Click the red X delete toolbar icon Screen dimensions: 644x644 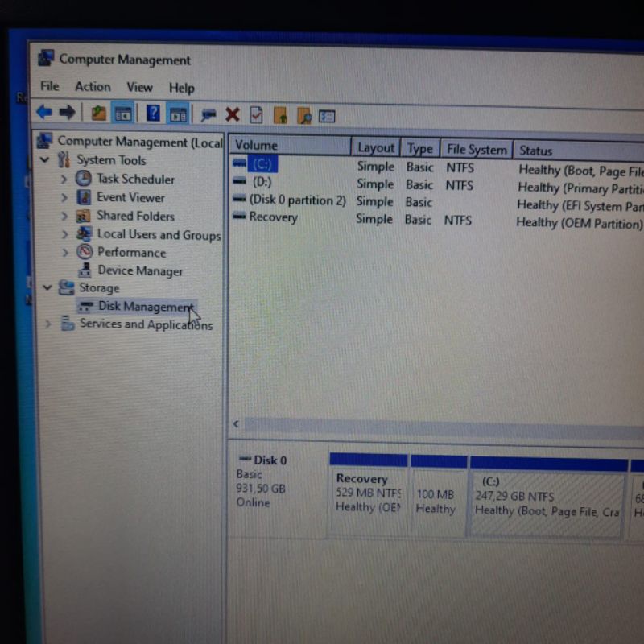pyautogui.click(x=233, y=115)
